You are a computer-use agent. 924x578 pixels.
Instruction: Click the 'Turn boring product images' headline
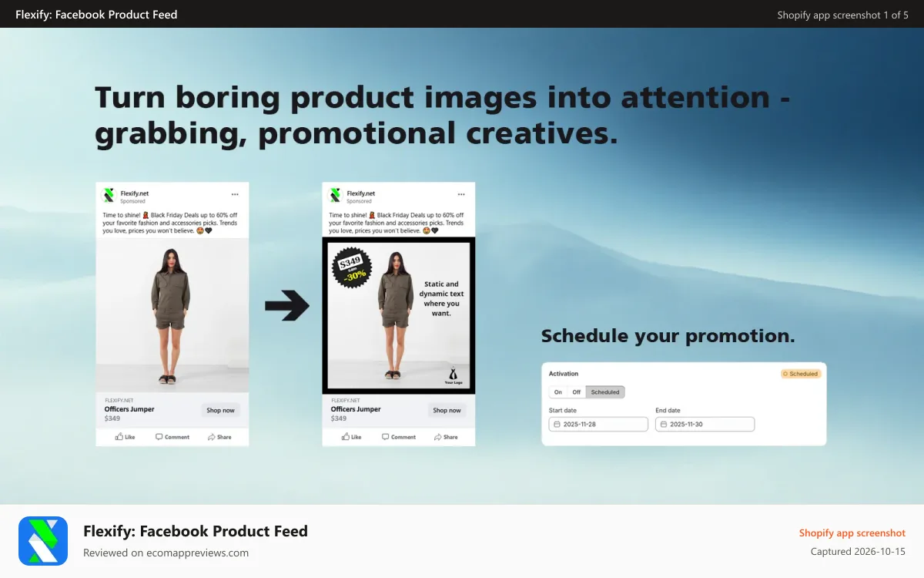click(x=443, y=116)
